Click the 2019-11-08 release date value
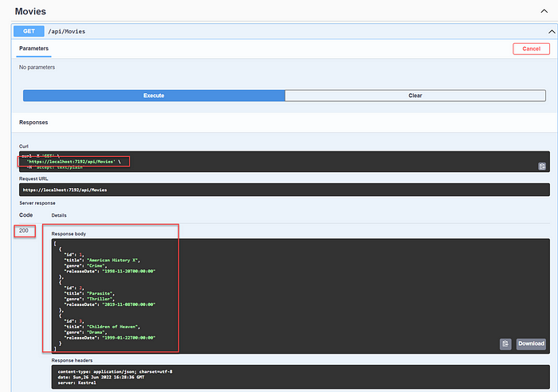Viewport: 558px width, 392px height. click(129, 304)
